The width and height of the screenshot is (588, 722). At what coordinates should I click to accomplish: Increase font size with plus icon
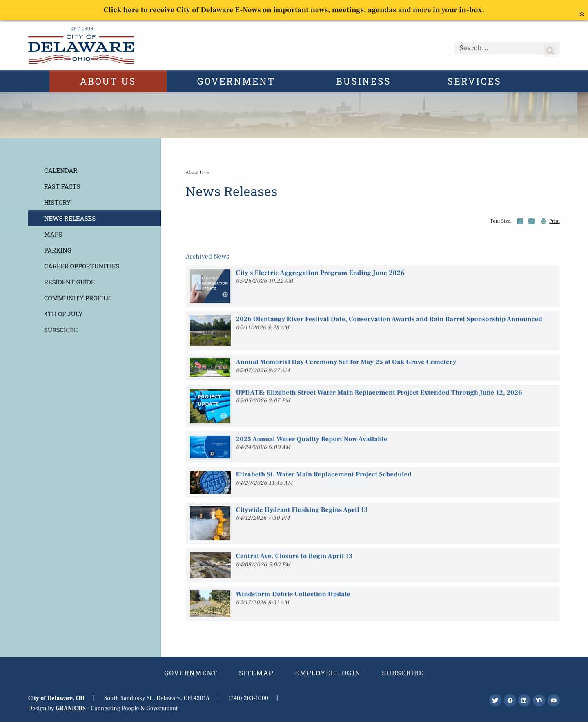pyautogui.click(x=520, y=221)
